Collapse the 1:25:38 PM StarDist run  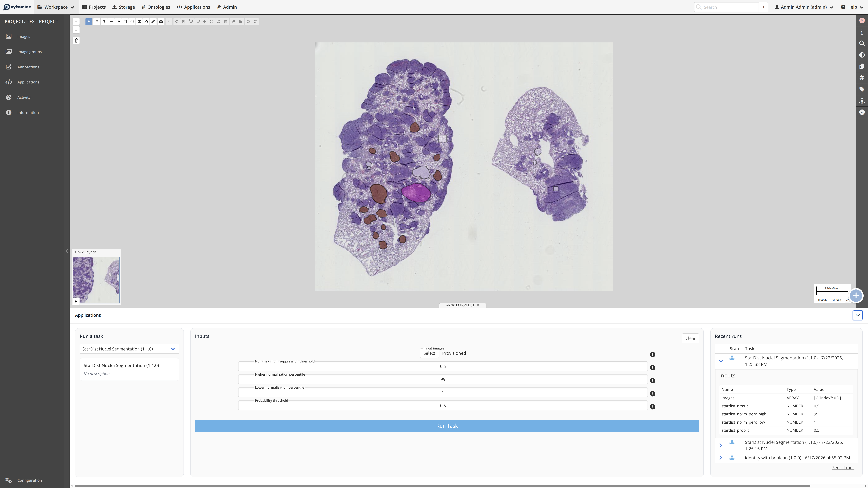point(721,361)
